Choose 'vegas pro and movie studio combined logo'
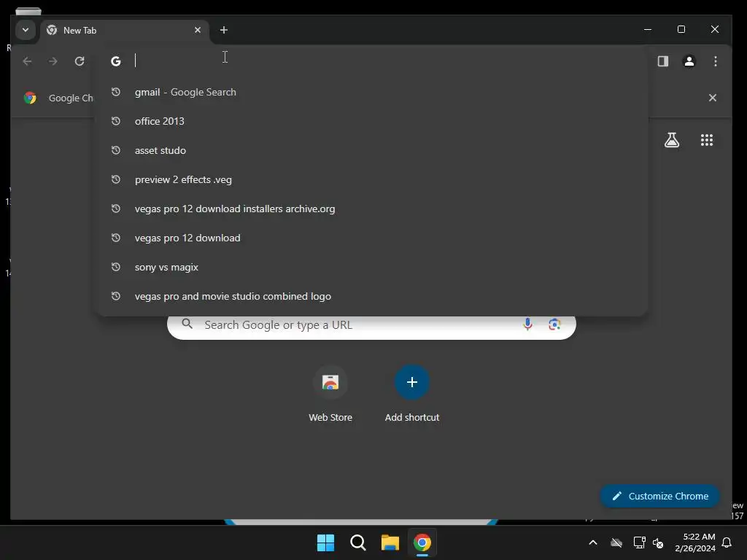The width and height of the screenshot is (747, 560). click(x=371, y=296)
